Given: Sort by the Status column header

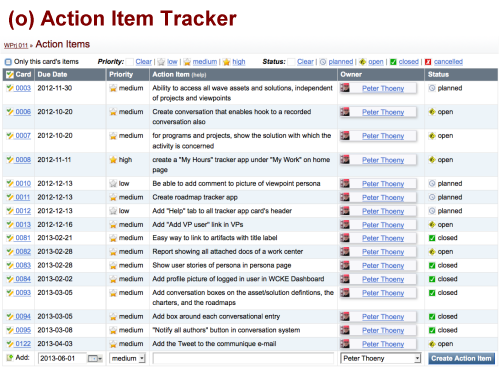Looking at the screenshot, I should tap(438, 75).
